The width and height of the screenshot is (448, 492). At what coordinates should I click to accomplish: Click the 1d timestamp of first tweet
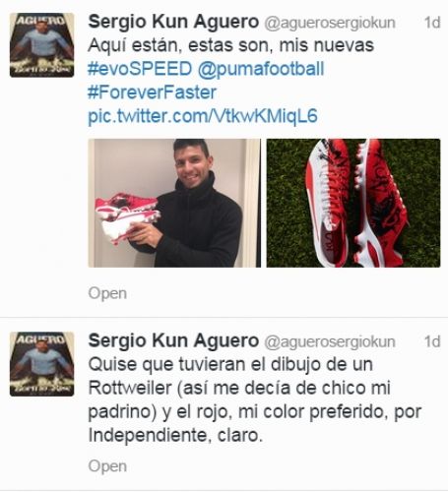point(432,23)
